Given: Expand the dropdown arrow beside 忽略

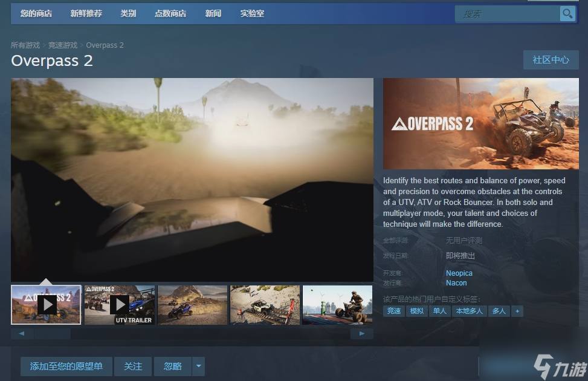Looking at the screenshot, I should click(x=198, y=366).
